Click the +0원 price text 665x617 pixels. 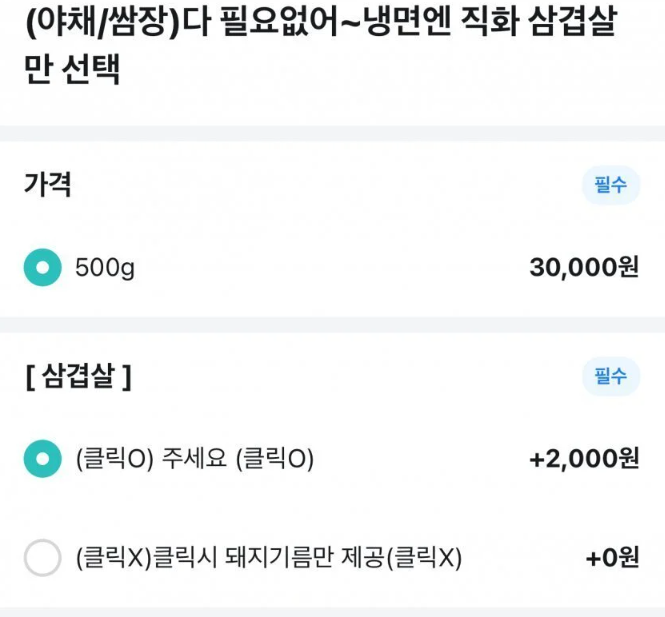coord(612,557)
